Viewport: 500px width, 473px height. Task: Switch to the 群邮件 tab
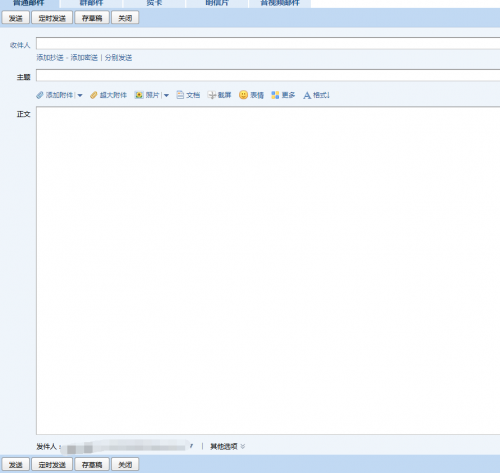pyautogui.click(x=91, y=4)
